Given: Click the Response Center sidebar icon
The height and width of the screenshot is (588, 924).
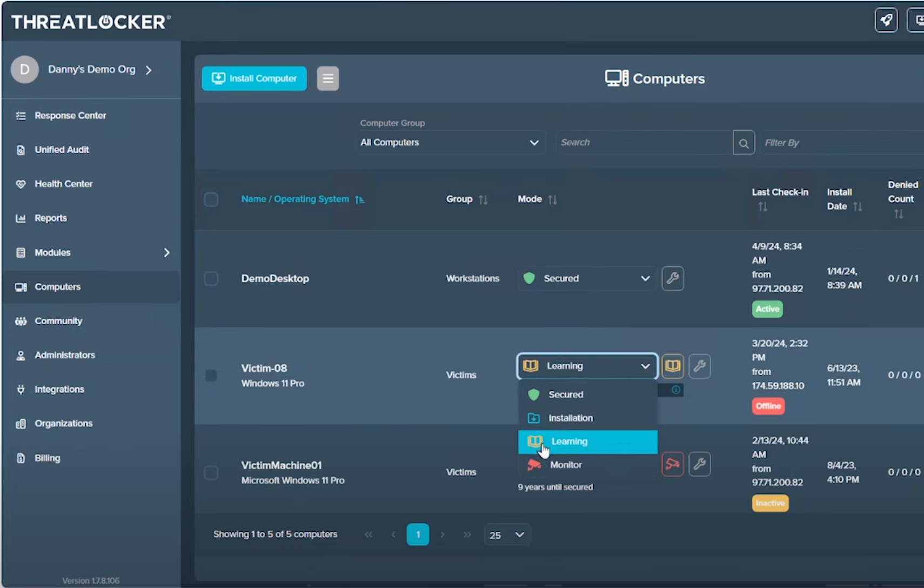Looking at the screenshot, I should point(21,116).
